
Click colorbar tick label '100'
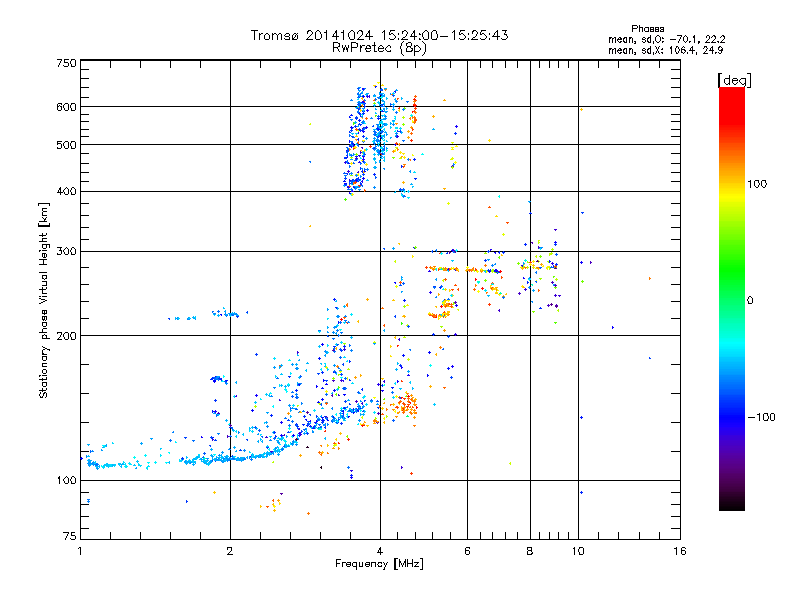[x=757, y=184]
